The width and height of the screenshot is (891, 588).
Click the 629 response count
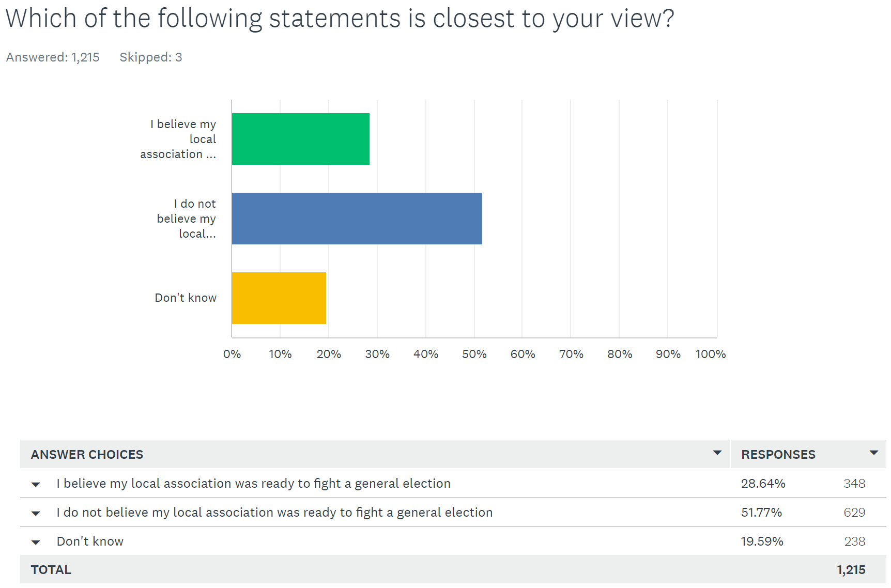(854, 512)
